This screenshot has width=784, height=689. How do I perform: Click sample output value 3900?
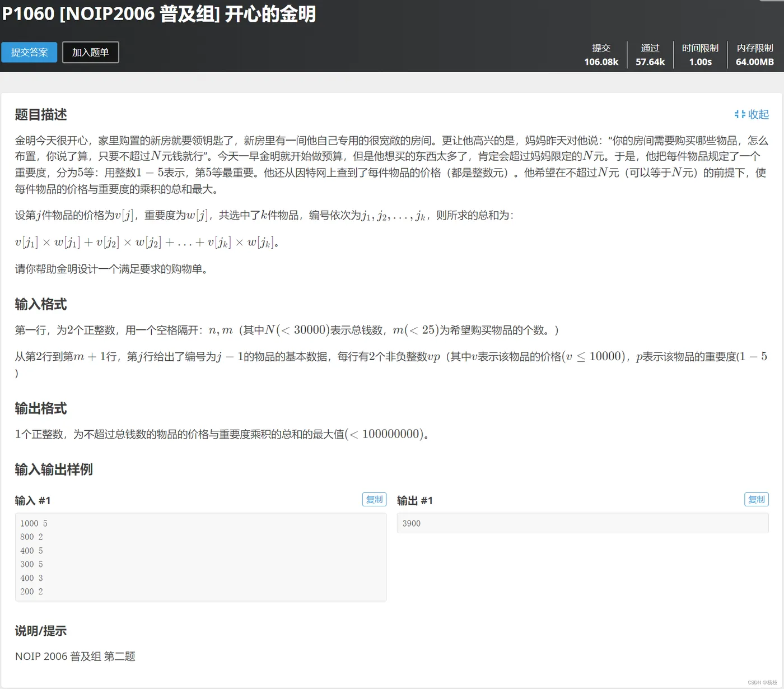(411, 523)
